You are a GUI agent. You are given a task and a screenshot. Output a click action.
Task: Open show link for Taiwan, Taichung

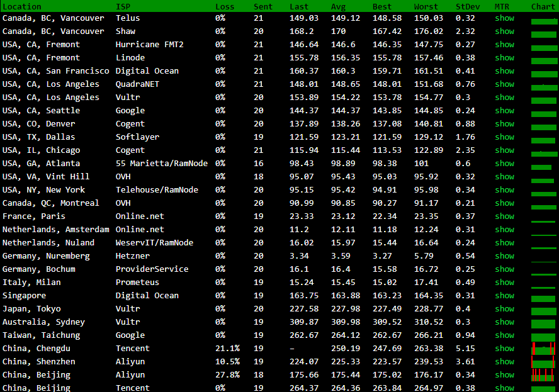[x=504, y=335]
